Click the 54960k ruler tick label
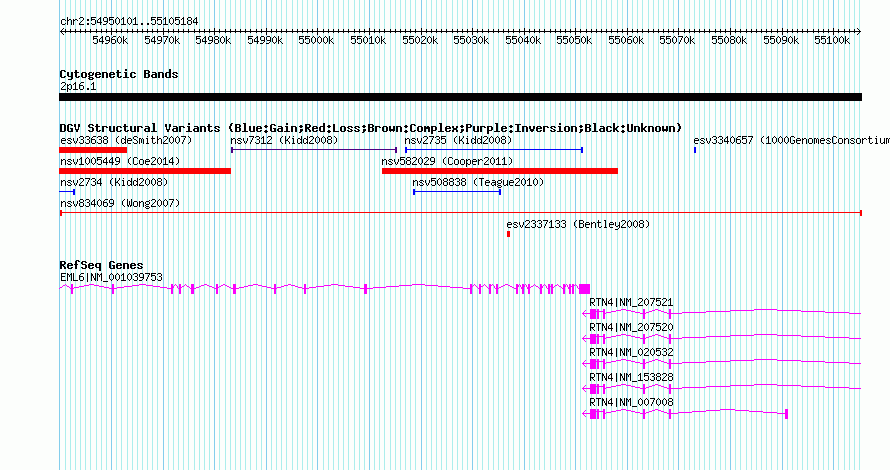 pos(110,40)
